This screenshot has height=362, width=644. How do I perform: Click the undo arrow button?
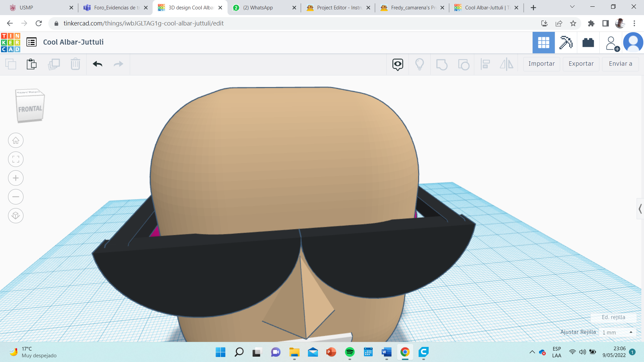(x=97, y=64)
